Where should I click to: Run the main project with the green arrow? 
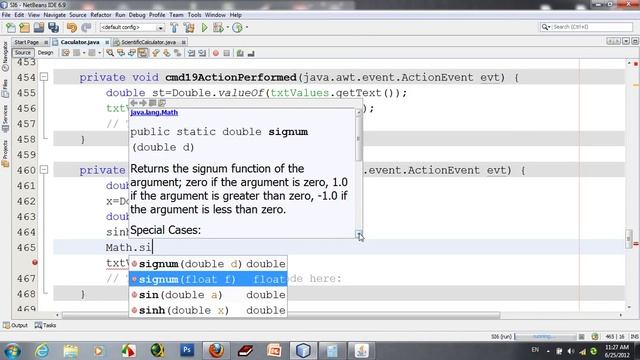[x=204, y=27]
